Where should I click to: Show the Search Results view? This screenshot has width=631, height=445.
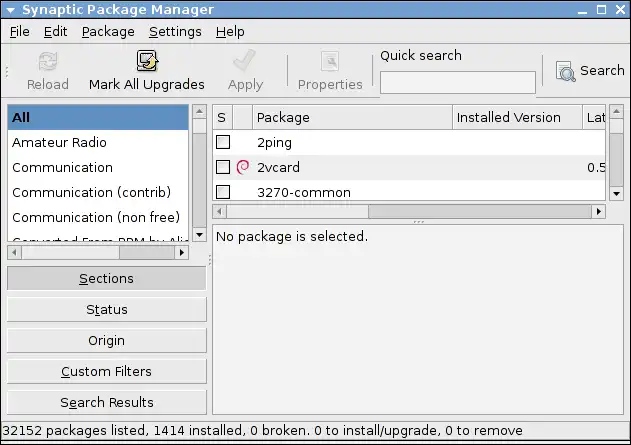(107, 402)
